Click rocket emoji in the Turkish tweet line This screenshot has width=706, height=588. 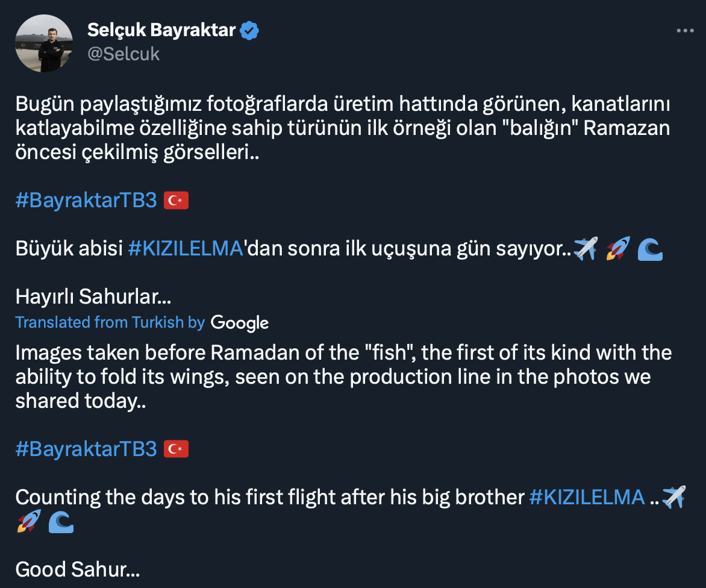click(617, 249)
